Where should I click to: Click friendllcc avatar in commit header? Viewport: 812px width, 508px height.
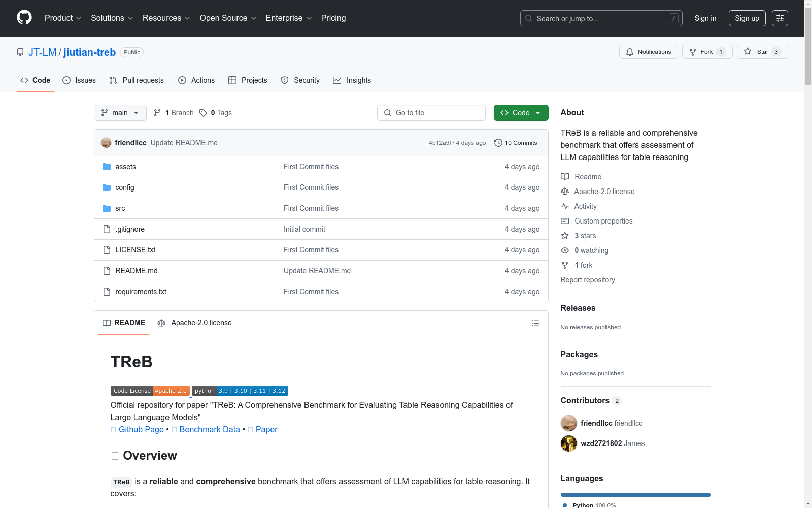106,143
